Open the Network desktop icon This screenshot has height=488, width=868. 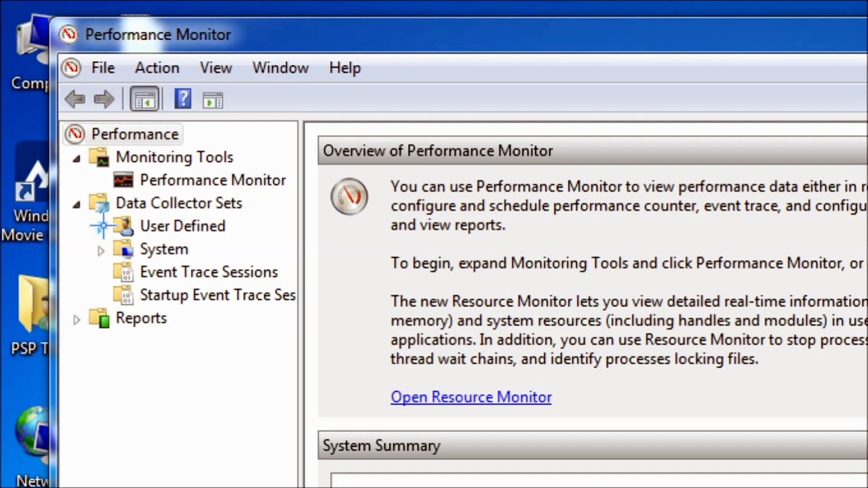(x=33, y=446)
